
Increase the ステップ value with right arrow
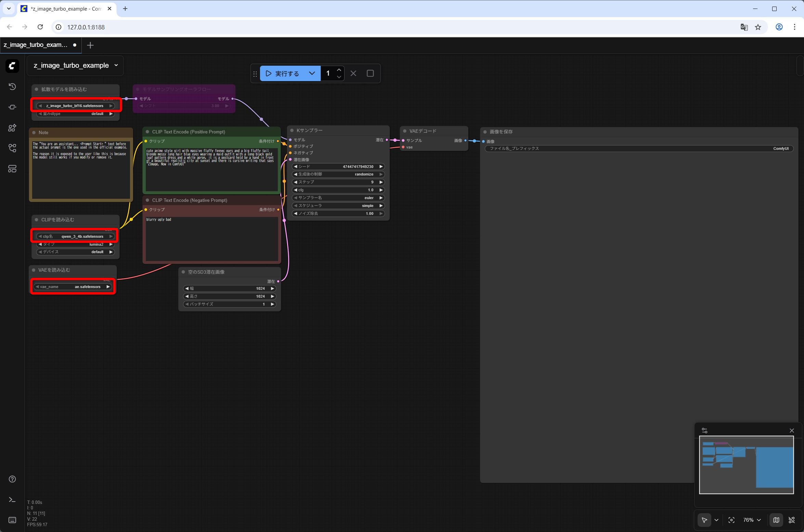tap(381, 182)
